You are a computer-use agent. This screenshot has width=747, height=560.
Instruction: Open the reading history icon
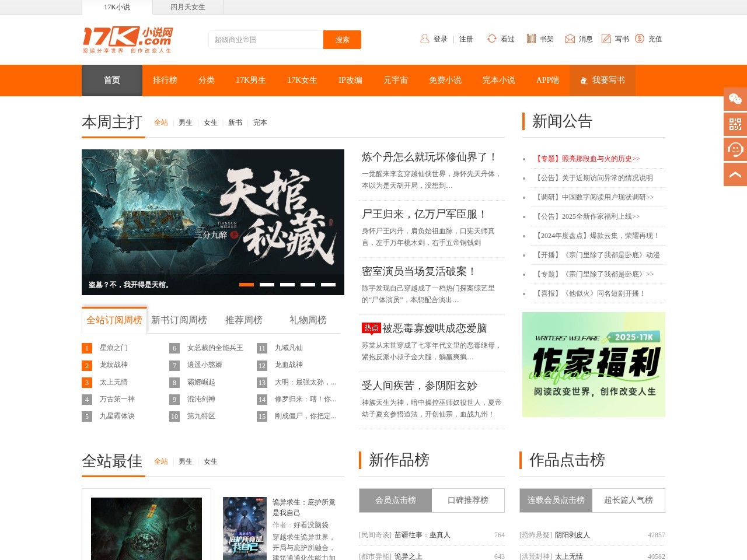coord(492,39)
